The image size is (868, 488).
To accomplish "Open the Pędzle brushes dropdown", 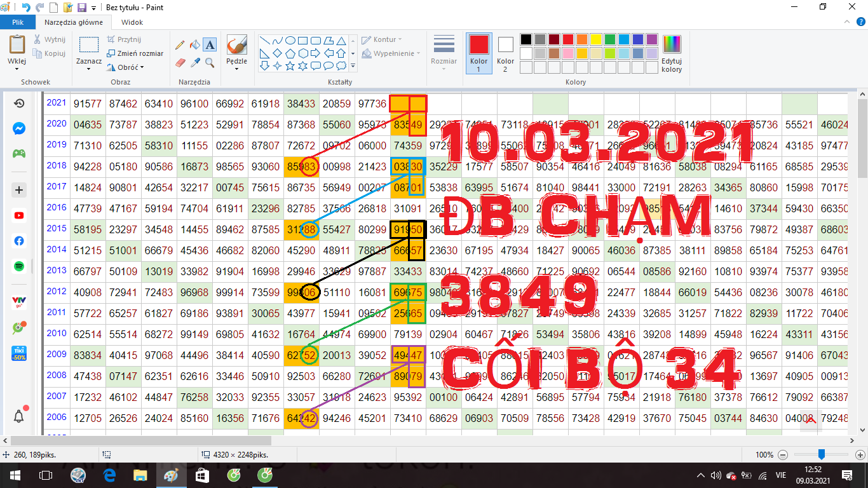I will point(236,69).
